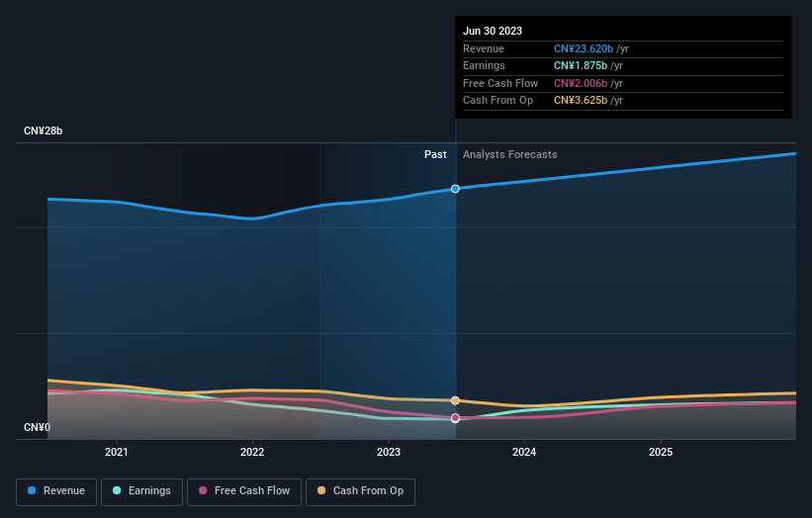This screenshot has width=812, height=518.
Task: Click the Jun 30 2023 tooltip date
Action: pos(493,31)
